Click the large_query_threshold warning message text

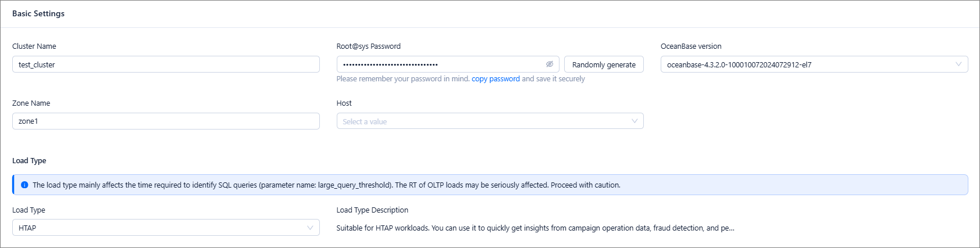click(326, 185)
